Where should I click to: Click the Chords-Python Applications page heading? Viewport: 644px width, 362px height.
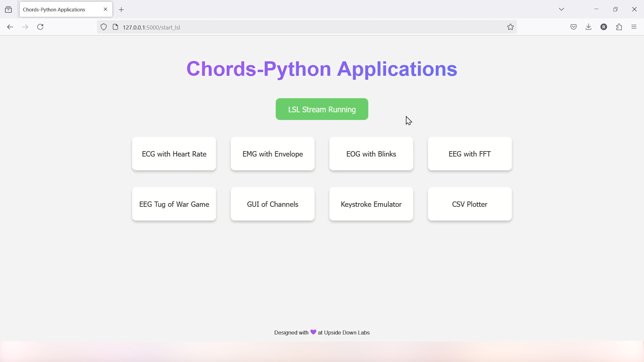pos(322,69)
